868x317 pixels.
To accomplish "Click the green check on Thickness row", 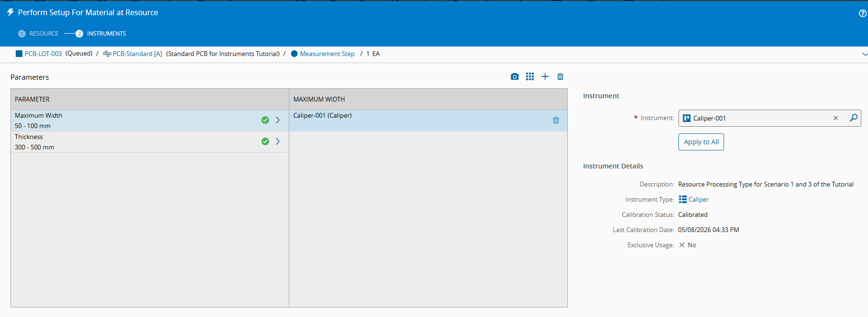I will tap(265, 141).
